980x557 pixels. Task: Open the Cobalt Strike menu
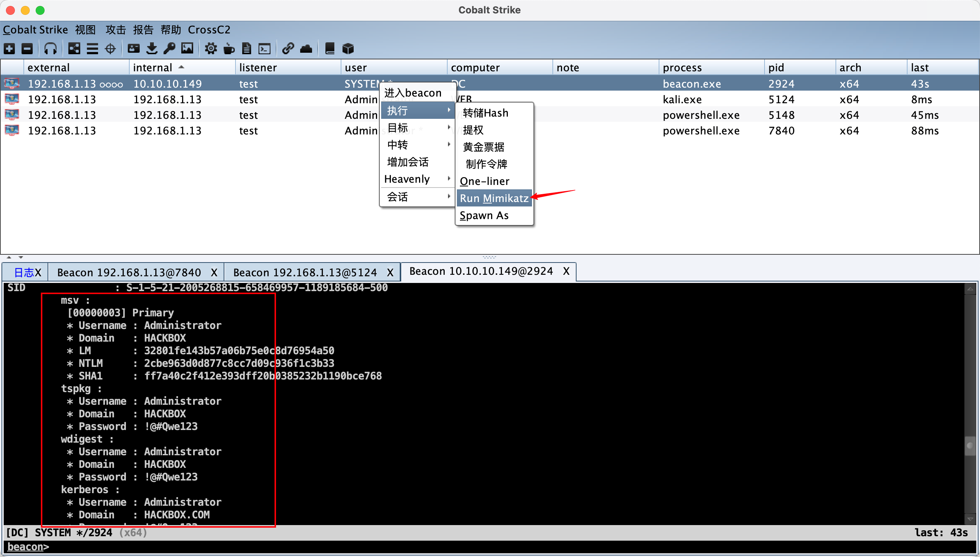pyautogui.click(x=35, y=29)
